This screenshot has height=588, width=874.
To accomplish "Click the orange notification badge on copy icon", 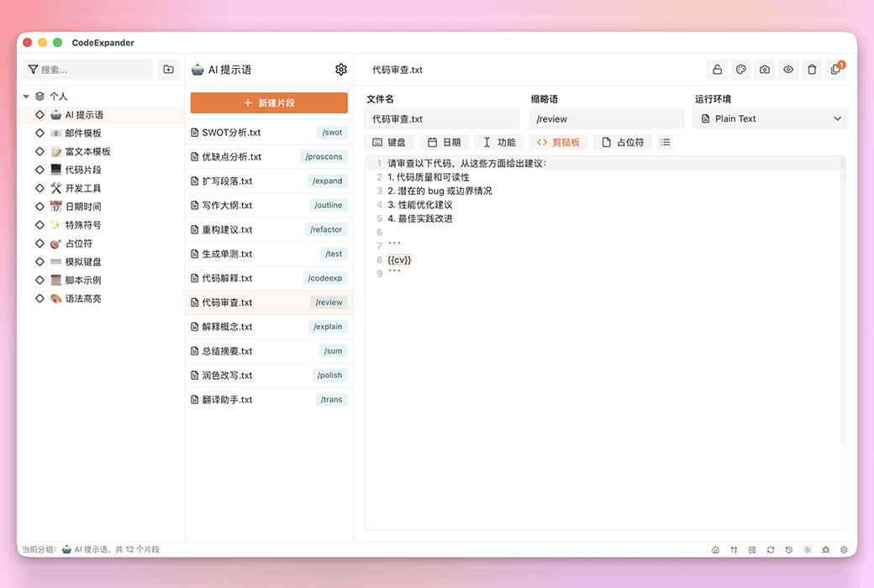I will click(x=840, y=63).
